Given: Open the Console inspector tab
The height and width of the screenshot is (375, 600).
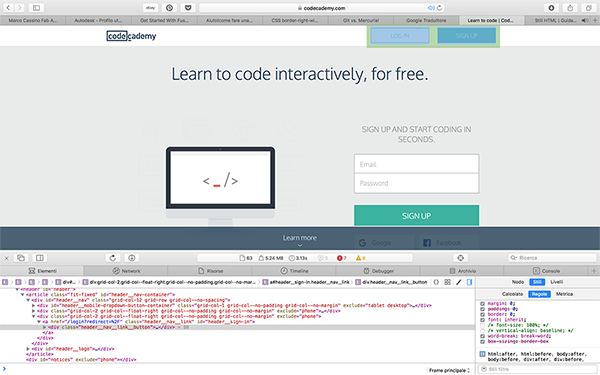Looking at the screenshot, I should 546,271.
